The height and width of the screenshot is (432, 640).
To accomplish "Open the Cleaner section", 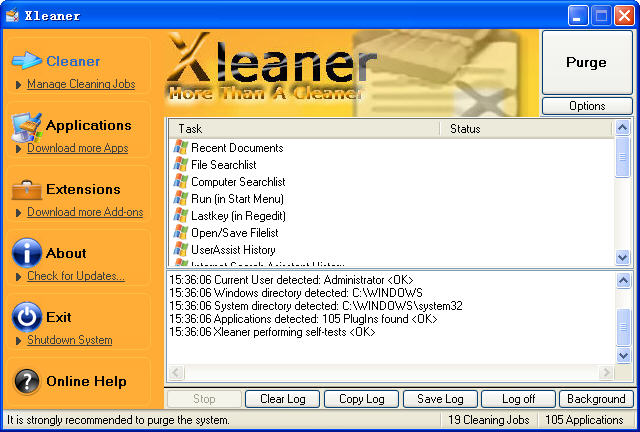I will [73, 61].
